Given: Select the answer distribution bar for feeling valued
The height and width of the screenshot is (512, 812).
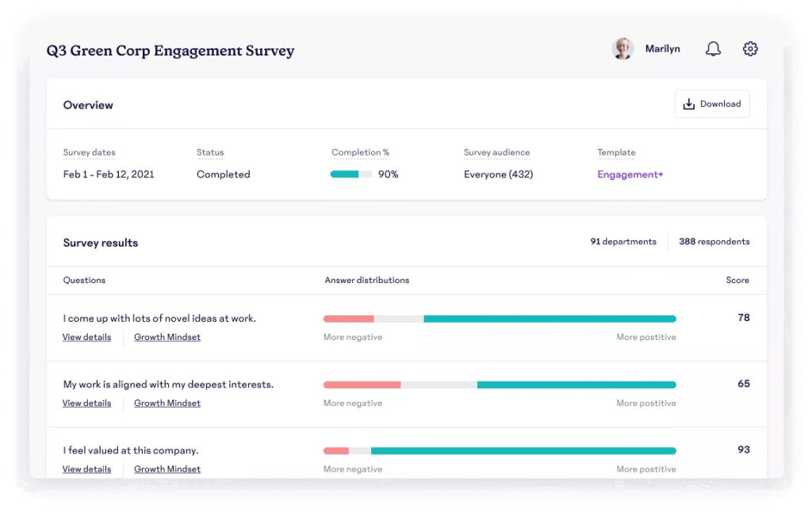Looking at the screenshot, I should click(x=500, y=450).
